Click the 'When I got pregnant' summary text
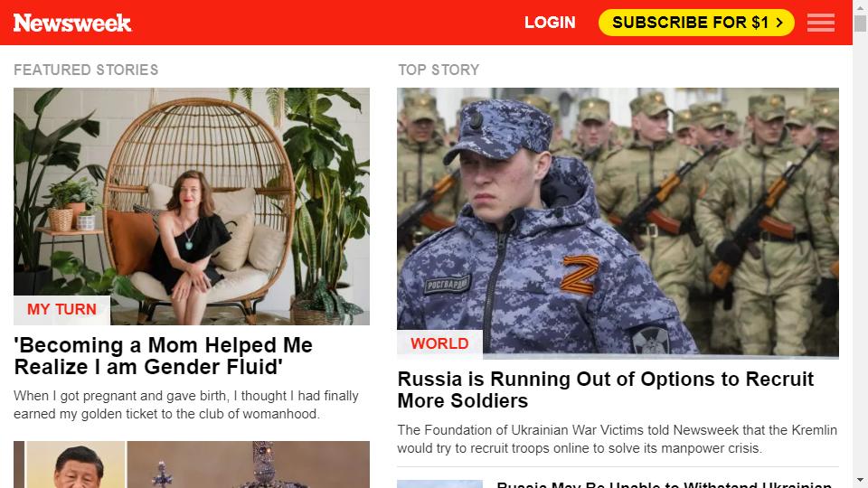 pos(186,405)
